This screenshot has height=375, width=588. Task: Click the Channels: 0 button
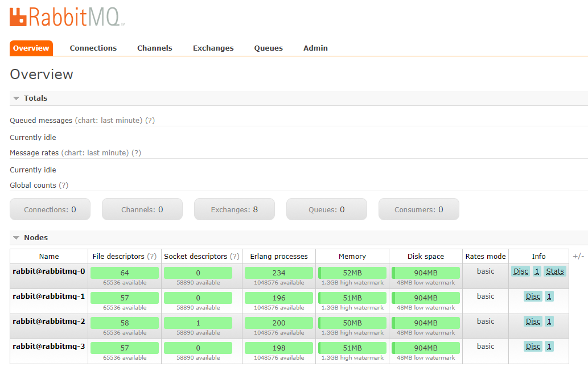[x=142, y=209]
